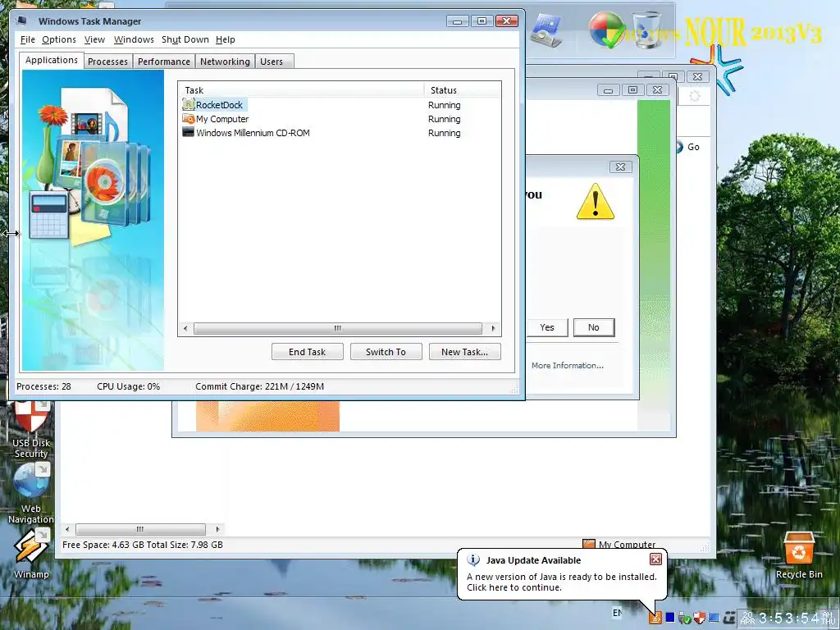Open the Recycle Bin desktop icon

coord(799,555)
